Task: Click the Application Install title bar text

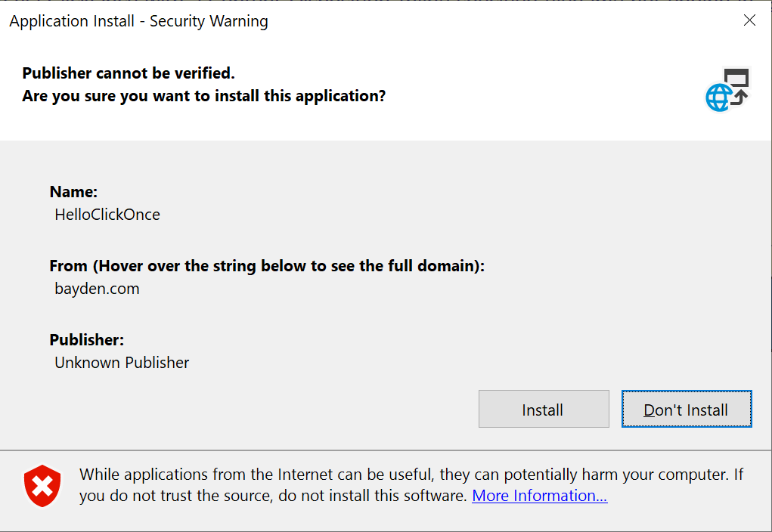Action: coord(138,20)
